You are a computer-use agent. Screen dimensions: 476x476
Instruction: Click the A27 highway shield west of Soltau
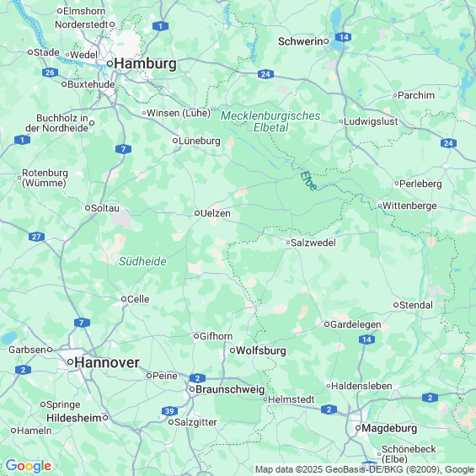click(37, 237)
